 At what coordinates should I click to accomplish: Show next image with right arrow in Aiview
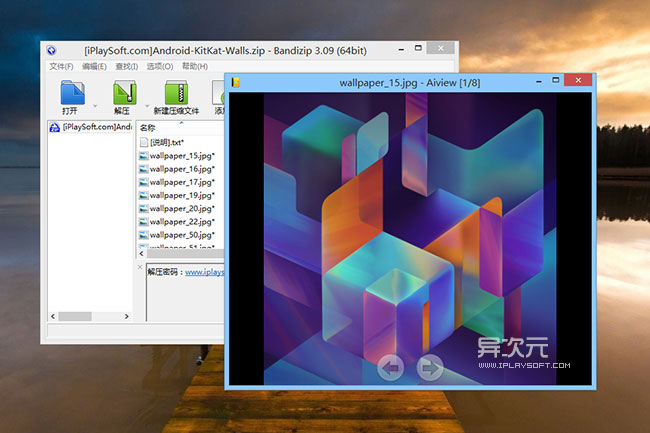430,368
